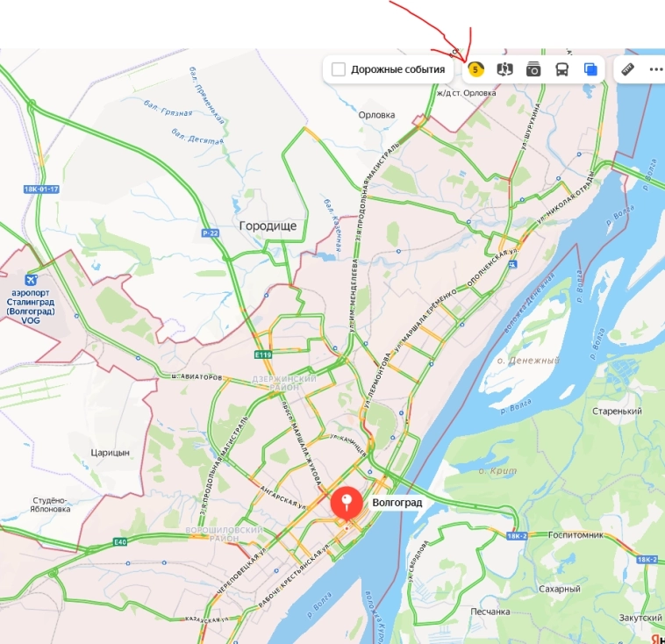Click the E40 green highway shield
The height and width of the screenshot is (644, 665).
120,541
